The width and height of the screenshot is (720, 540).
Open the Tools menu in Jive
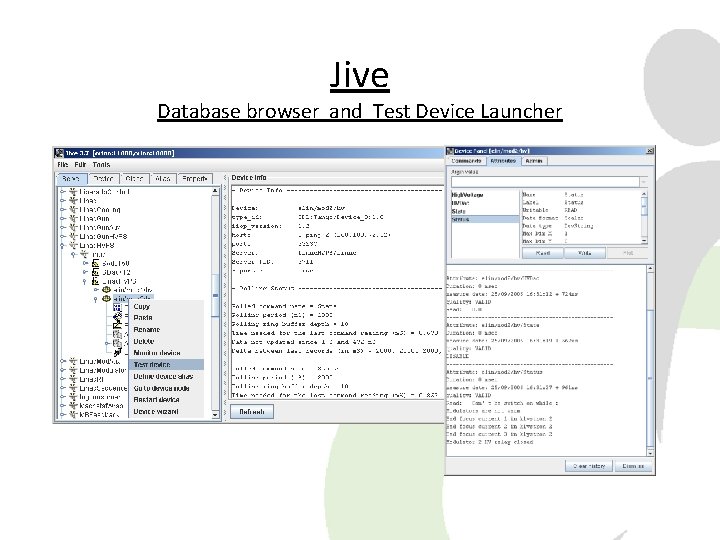(x=101, y=164)
